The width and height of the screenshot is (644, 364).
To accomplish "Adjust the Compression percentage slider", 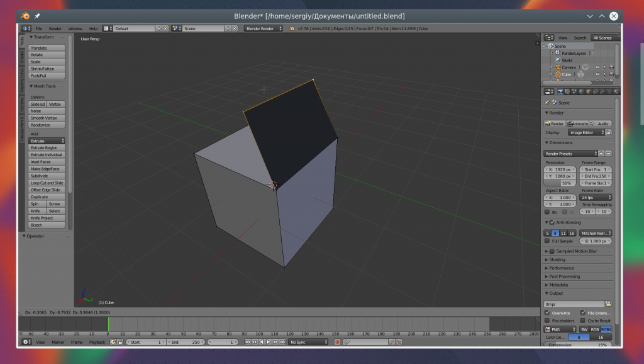I will (x=578, y=345).
